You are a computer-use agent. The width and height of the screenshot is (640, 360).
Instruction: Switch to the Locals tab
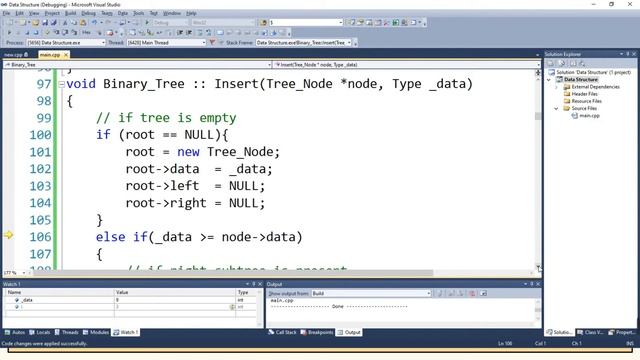point(40,332)
